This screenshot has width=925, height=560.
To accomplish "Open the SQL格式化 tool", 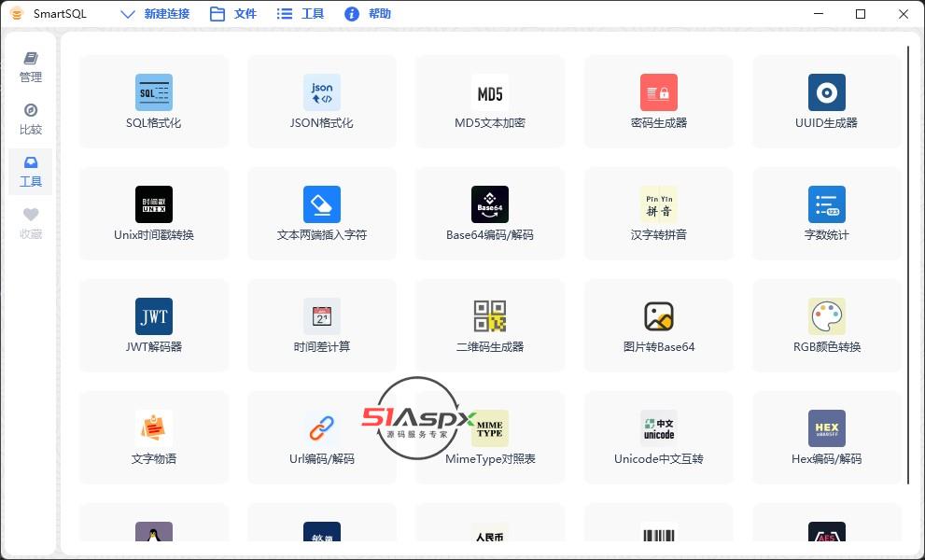I will tap(153, 102).
